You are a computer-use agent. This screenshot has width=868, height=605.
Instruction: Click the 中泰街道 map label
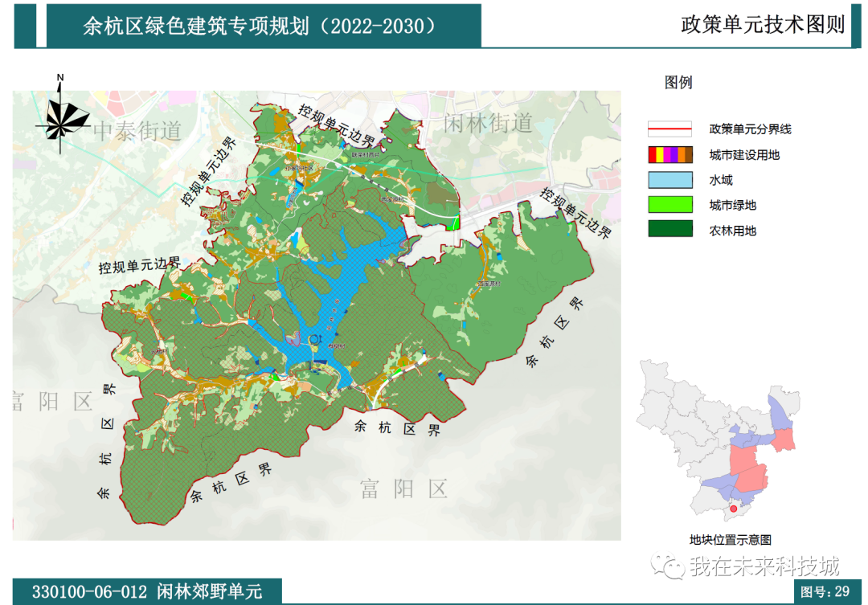pyautogui.click(x=137, y=131)
